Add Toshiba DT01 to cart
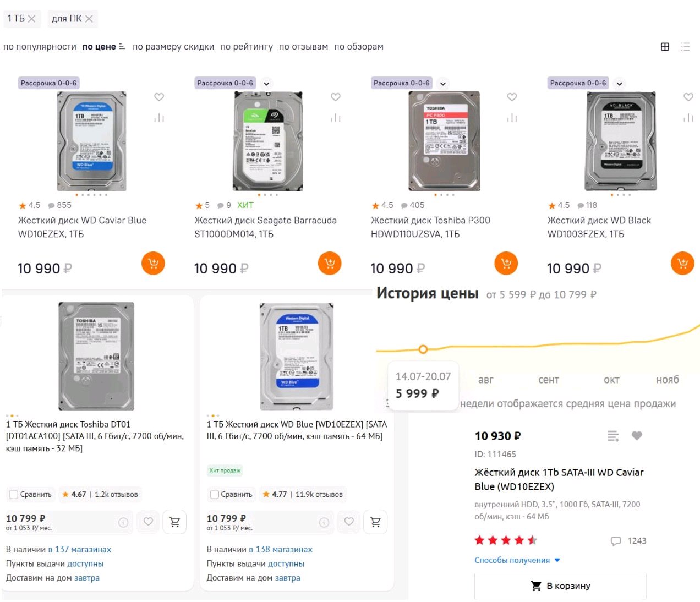Screen dimensions: 700x602 (175, 522)
